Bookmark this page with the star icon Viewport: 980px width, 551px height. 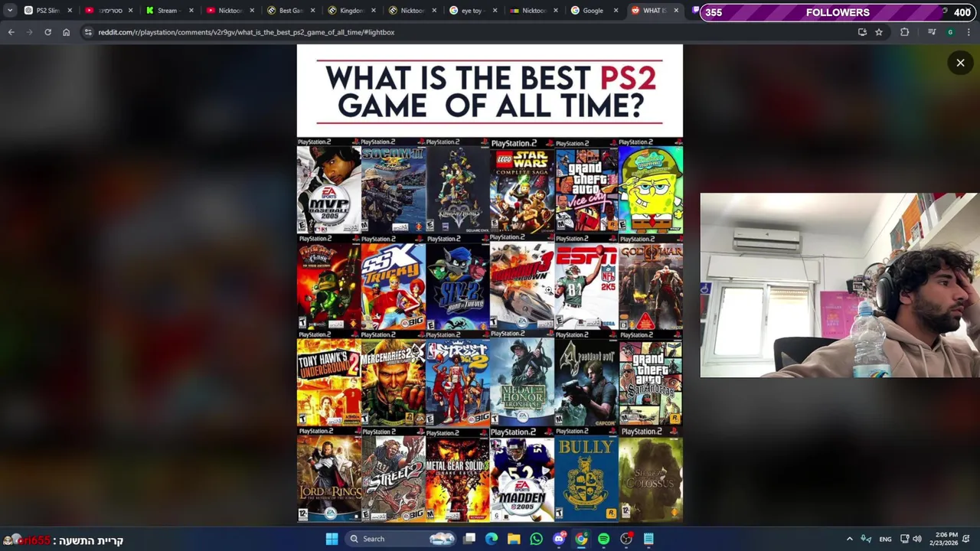click(x=879, y=32)
